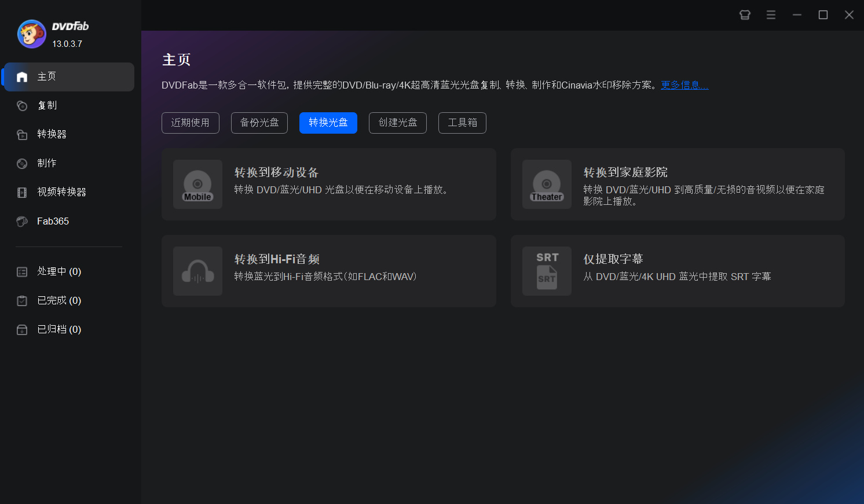The width and height of the screenshot is (864, 504).
Task: Click the clipboard check icon beside 已完成
Action: coord(22,301)
